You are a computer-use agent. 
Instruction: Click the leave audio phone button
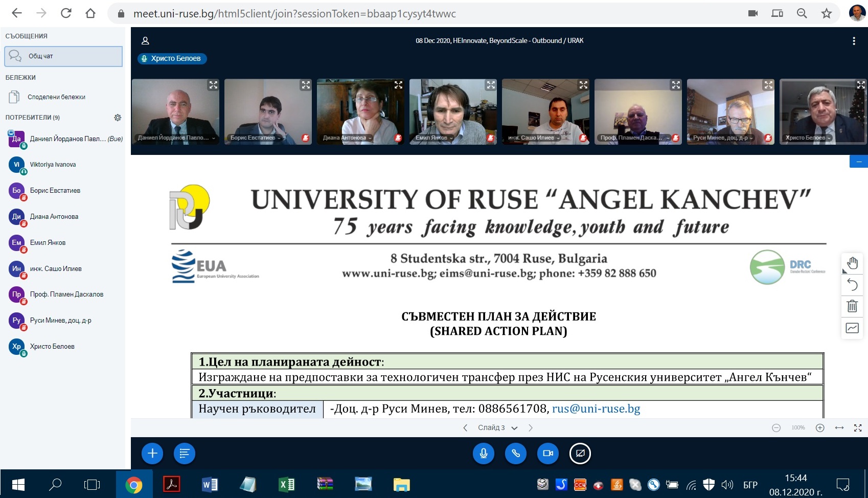click(516, 454)
